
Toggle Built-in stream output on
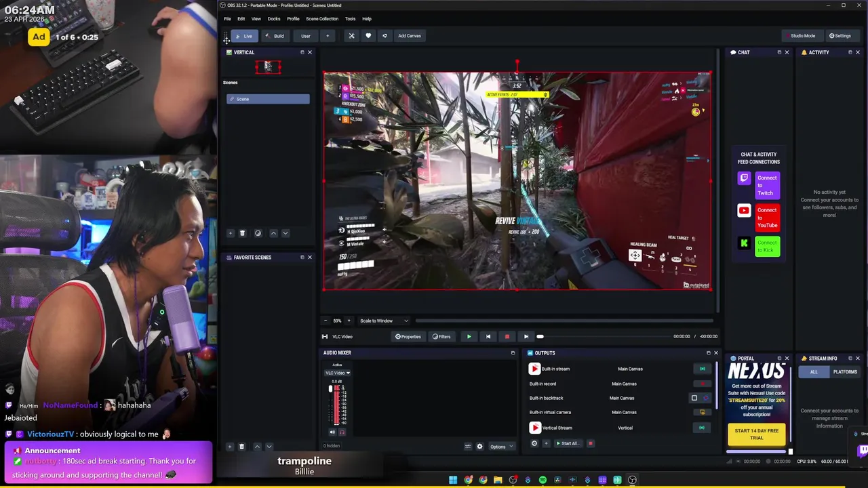point(702,369)
